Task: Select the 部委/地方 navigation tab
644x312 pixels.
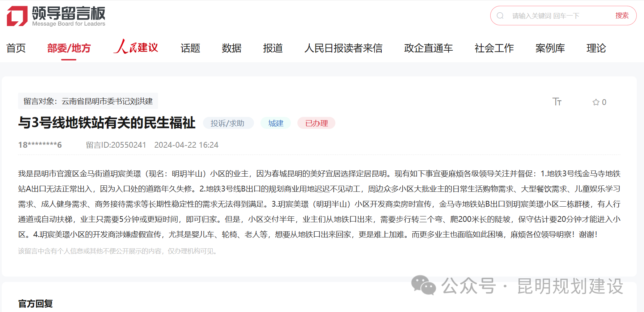Action: (x=69, y=48)
